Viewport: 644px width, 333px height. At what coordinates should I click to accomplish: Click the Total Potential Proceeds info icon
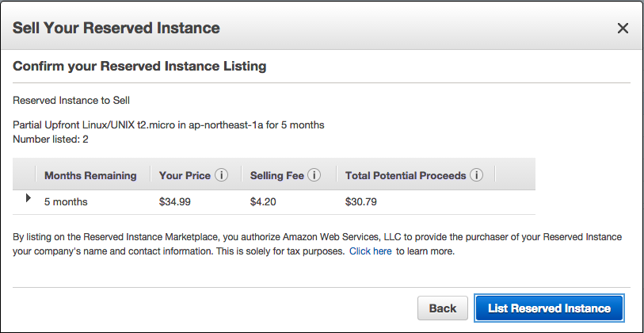click(476, 175)
